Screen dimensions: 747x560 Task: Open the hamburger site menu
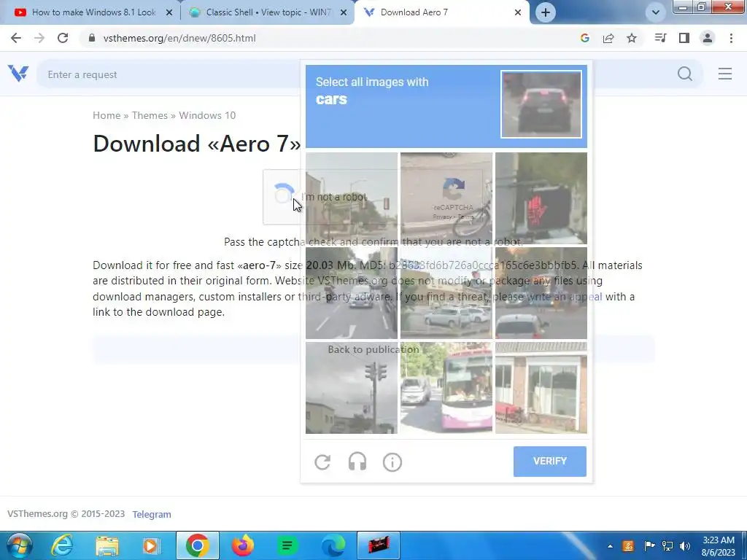725,74
